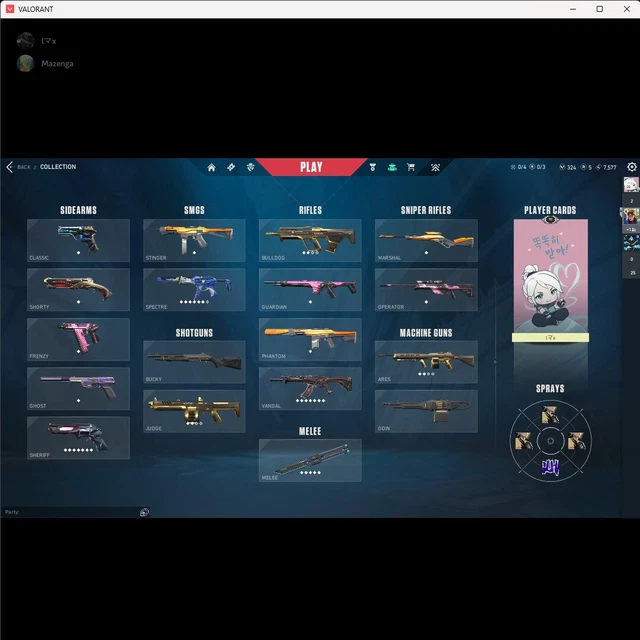Open the Career medal icon
The width and height of the screenshot is (640, 640).
372,167
